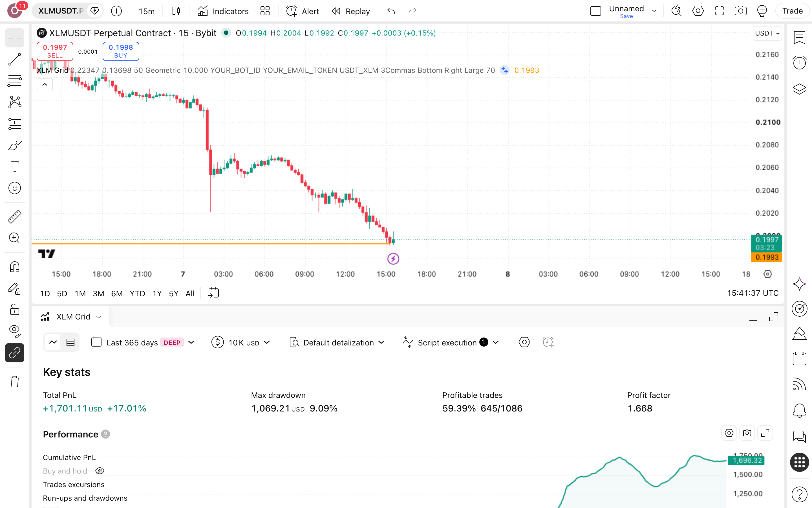
Task: Toggle lock all drawing tools
Action: [14, 309]
